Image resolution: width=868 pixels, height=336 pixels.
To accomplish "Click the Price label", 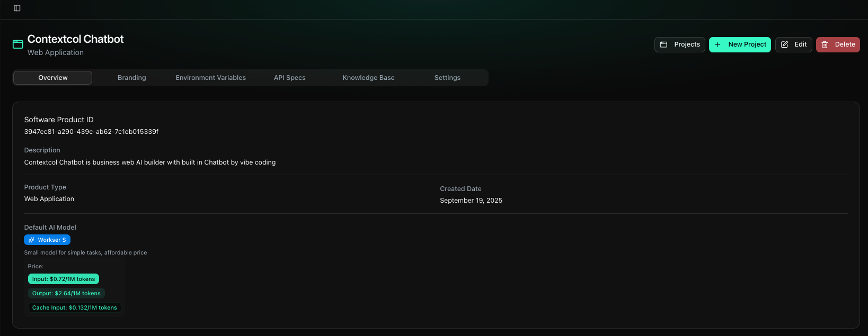I will click(x=36, y=266).
